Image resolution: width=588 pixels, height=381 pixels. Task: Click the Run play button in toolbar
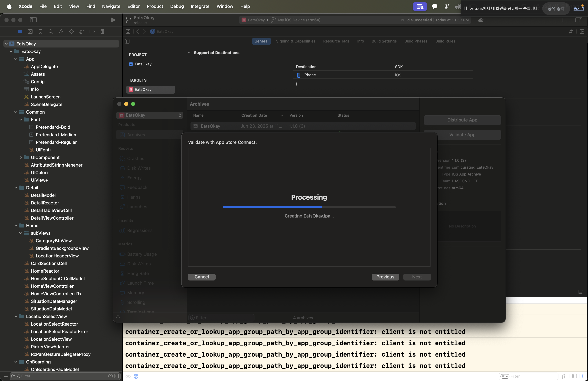coord(113,20)
